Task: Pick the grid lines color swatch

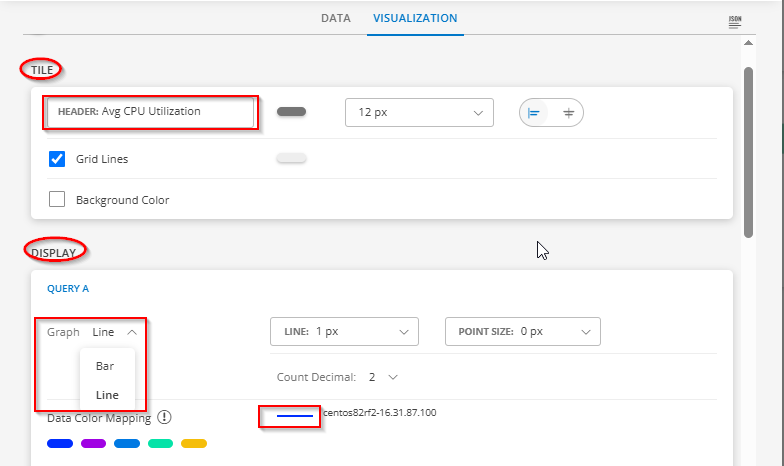Action: (x=292, y=158)
